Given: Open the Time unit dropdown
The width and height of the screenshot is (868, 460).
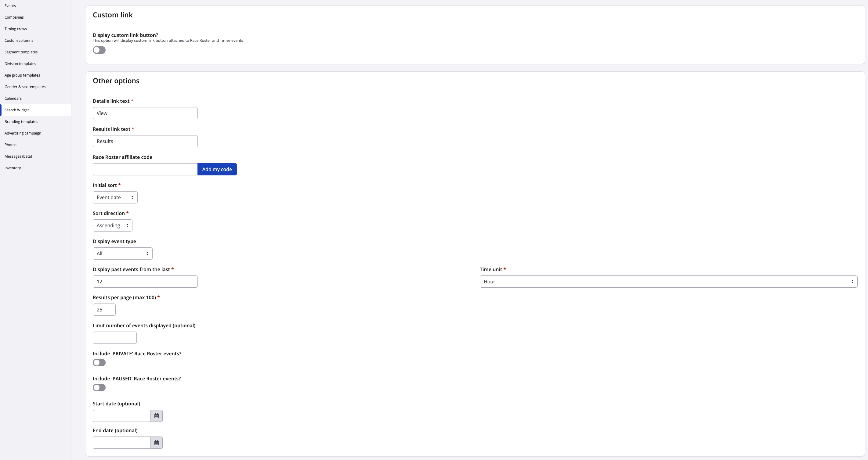Looking at the screenshot, I should pos(668,282).
